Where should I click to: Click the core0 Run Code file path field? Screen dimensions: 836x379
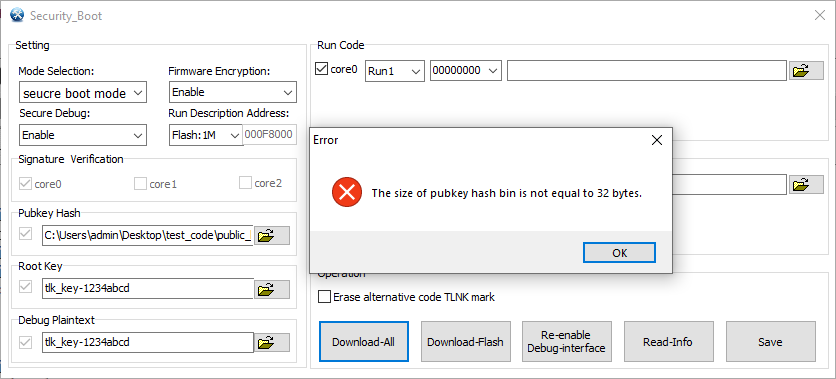pyautogui.click(x=647, y=70)
